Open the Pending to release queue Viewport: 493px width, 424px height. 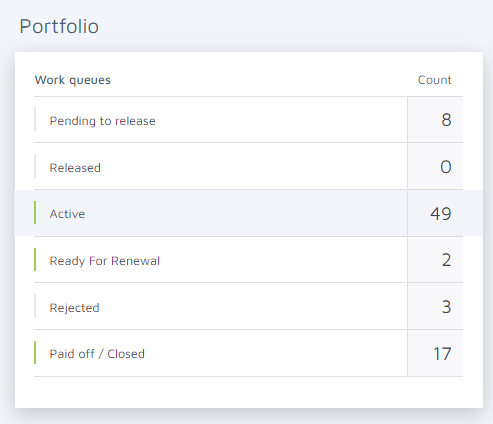(x=248, y=120)
